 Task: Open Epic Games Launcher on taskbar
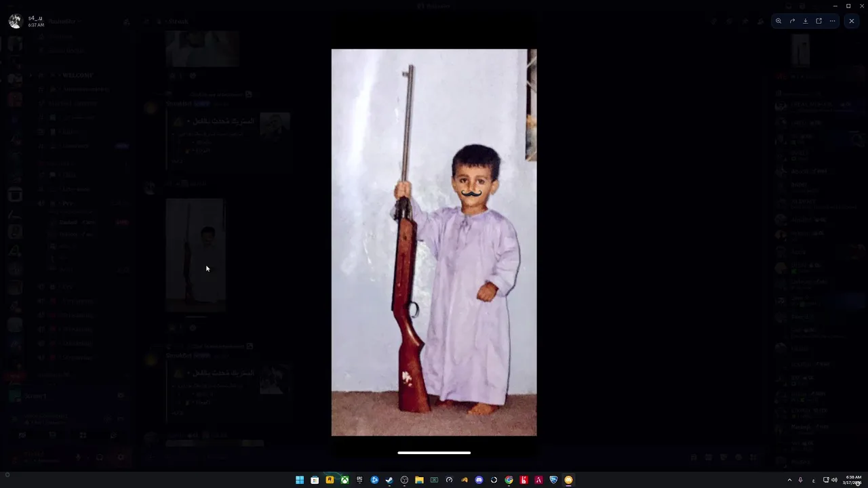coord(359,480)
